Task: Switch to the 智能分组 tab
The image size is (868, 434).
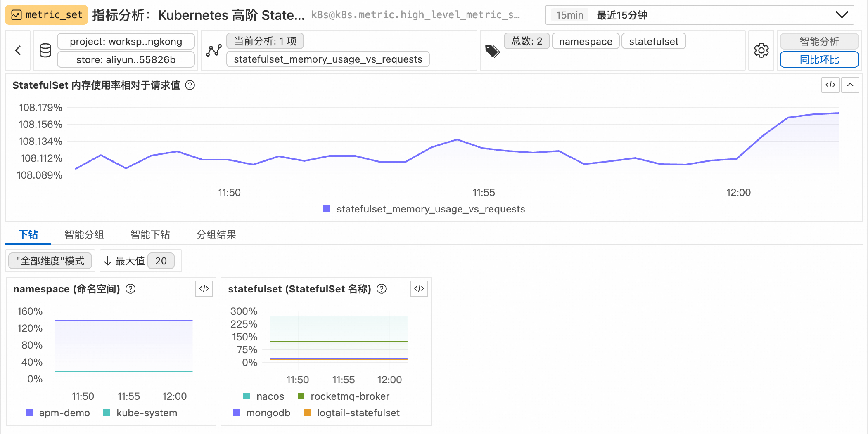Action: [x=84, y=234]
